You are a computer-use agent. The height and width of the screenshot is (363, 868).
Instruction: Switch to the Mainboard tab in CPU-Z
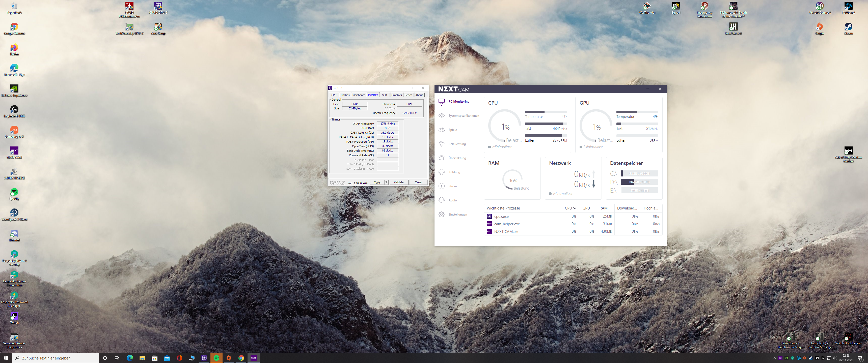[359, 95]
